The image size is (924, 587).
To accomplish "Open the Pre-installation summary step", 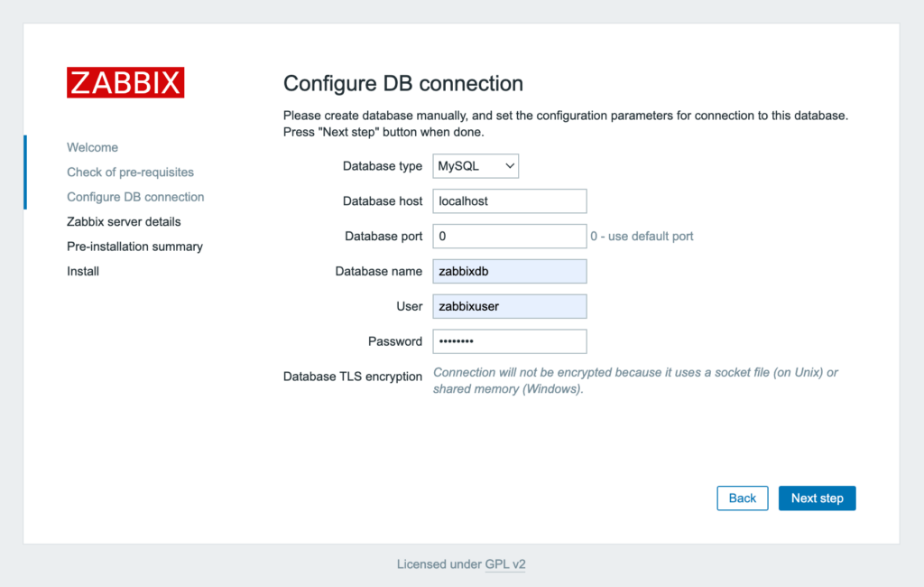I will pos(134,246).
